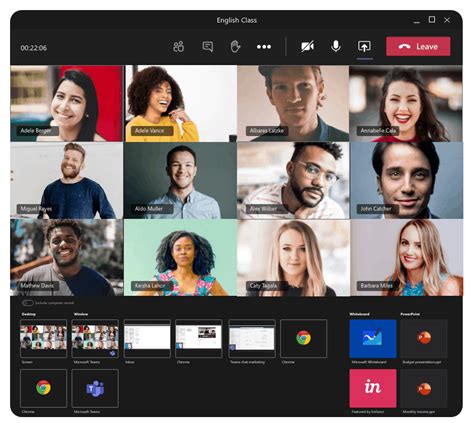Select Barbara Miles's video tile

406,257
